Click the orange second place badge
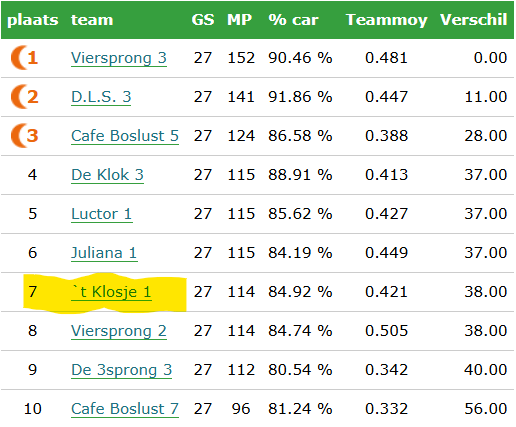Screen dimensions: 516x427 click(x=24, y=97)
